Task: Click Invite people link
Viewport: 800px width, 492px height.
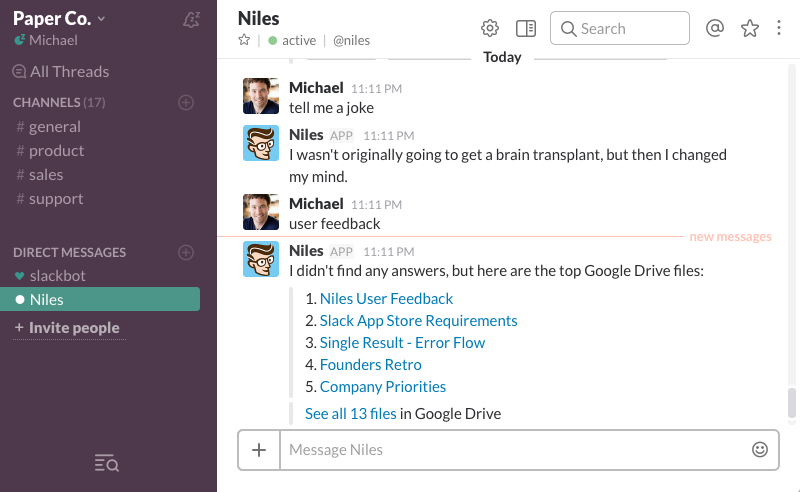Action: [x=67, y=328]
